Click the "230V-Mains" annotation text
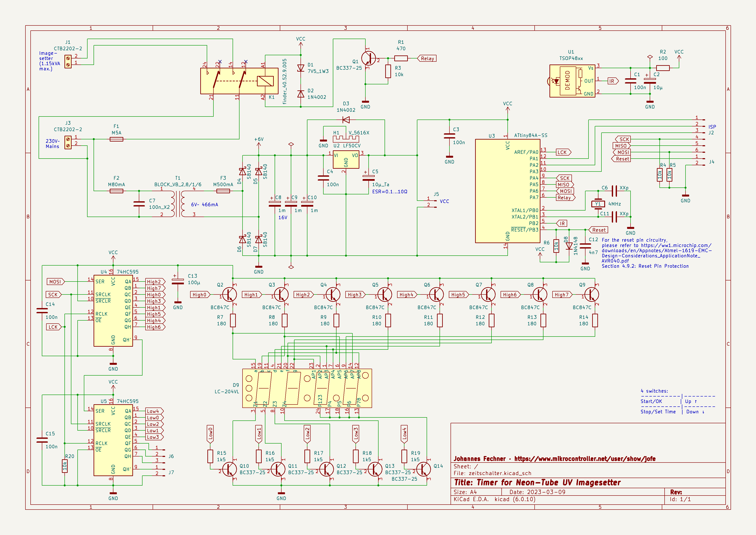 coord(53,144)
